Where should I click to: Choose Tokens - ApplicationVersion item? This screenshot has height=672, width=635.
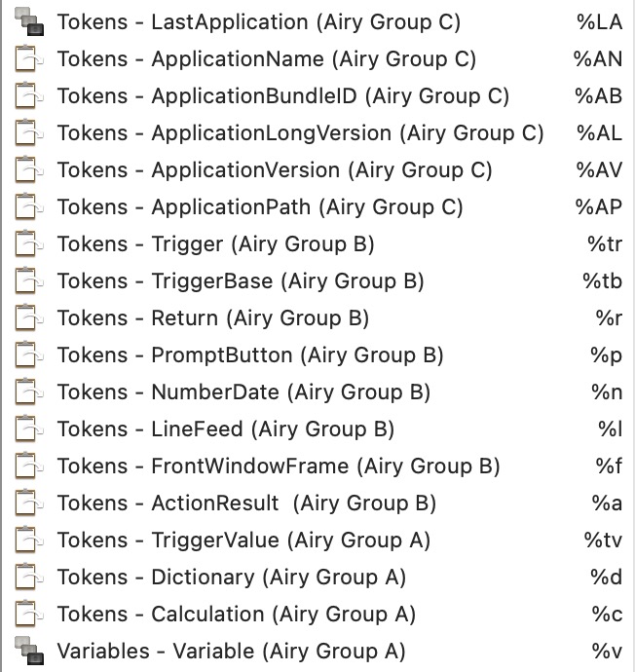tap(274, 170)
